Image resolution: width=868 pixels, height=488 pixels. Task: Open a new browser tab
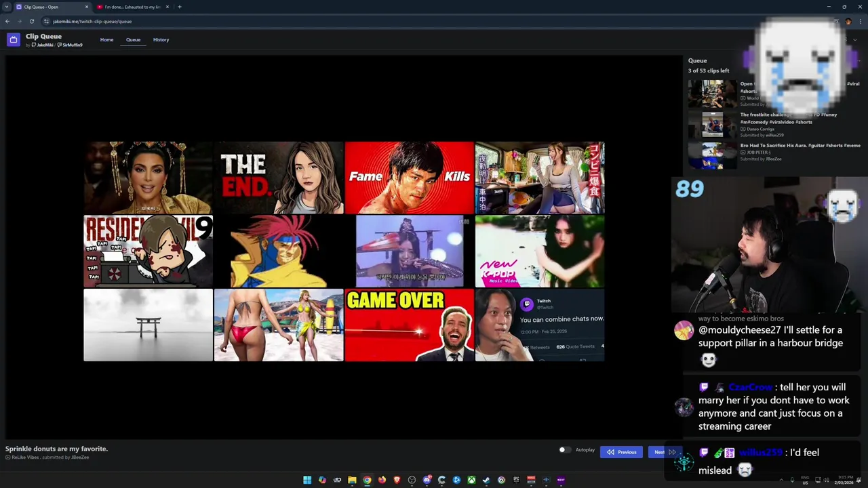click(179, 7)
